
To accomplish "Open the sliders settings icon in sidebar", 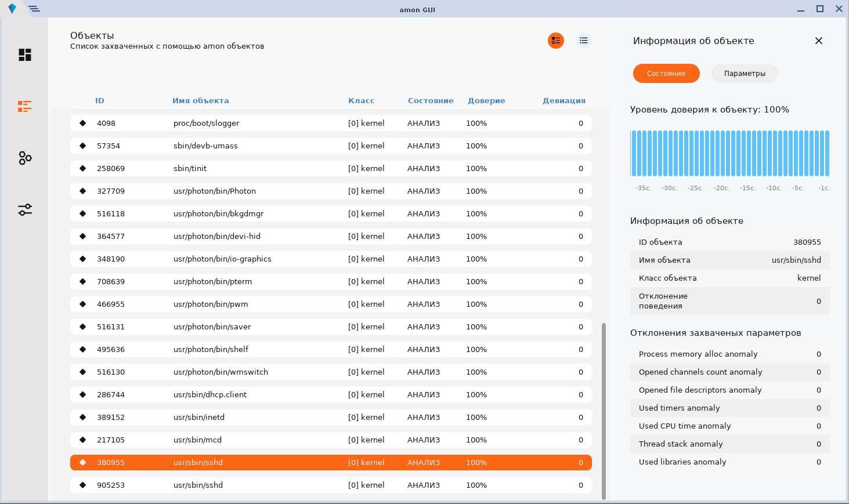I will tap(24, 209).
